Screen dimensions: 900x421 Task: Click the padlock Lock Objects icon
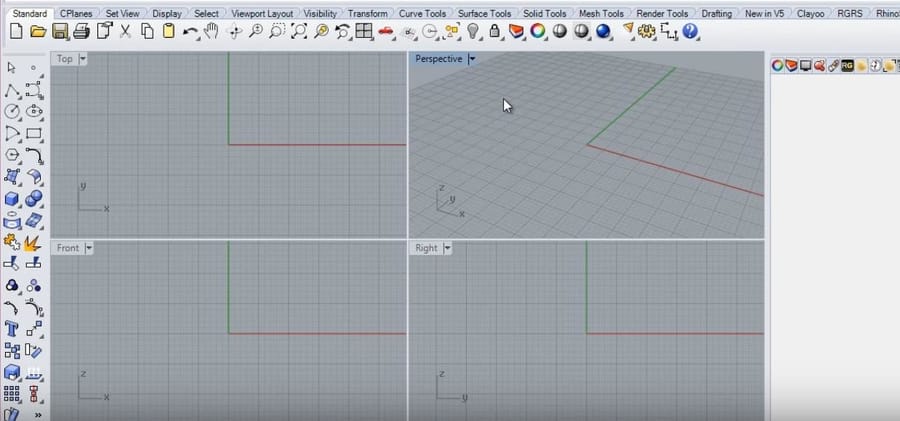(494, 31)
